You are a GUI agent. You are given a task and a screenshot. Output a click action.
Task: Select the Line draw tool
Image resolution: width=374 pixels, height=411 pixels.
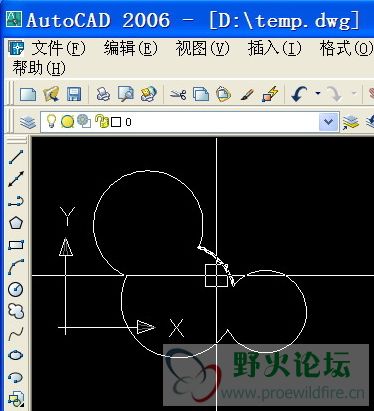[16, 157]
